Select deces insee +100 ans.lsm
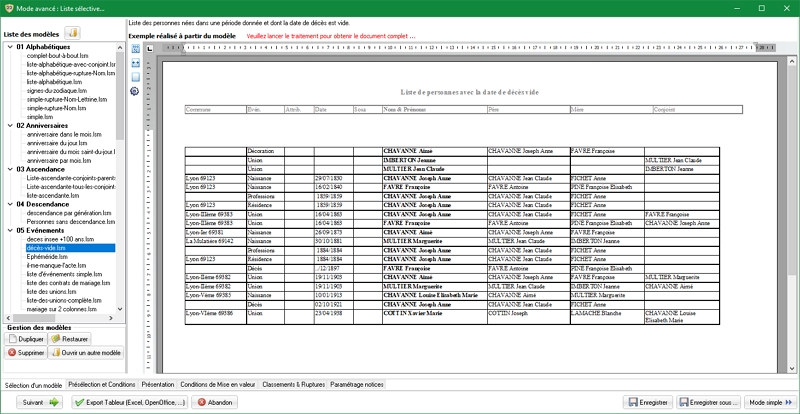Image resolution: width=800 pixels, height=414 pixels. [60, 239]
